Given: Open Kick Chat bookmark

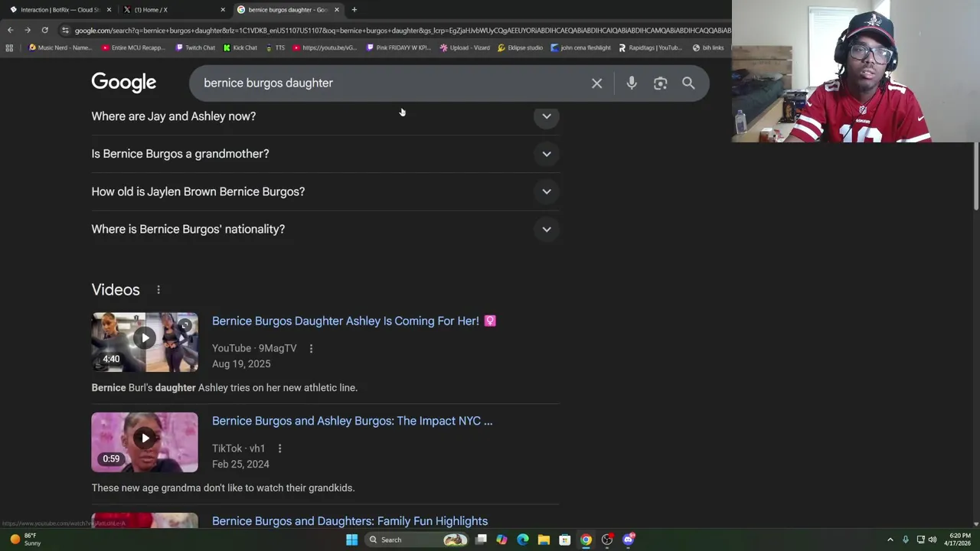Looking at the screenshot, I should click(x=240, y=47).
